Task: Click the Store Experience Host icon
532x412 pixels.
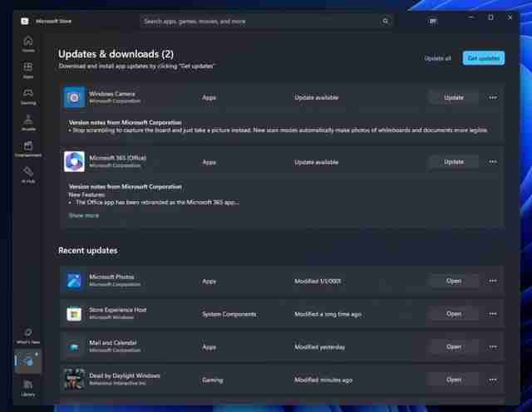Action: (74, 314)
